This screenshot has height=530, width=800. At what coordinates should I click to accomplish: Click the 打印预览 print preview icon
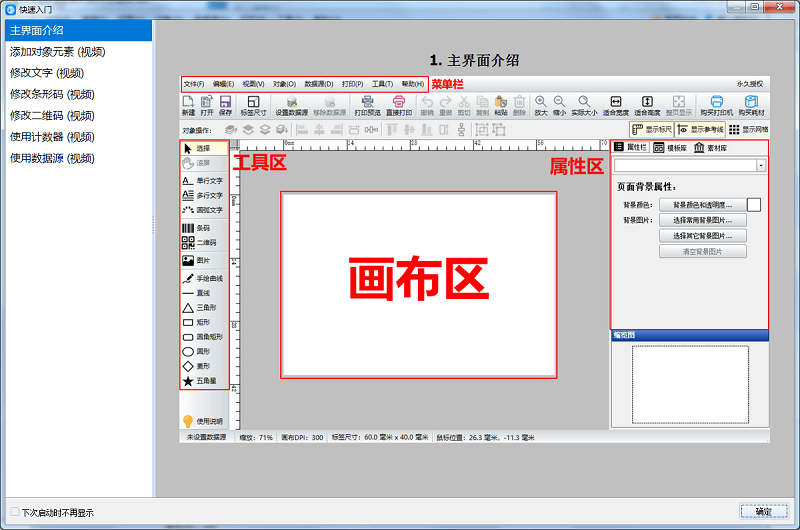pyautogui.click(x=367, y=106)
